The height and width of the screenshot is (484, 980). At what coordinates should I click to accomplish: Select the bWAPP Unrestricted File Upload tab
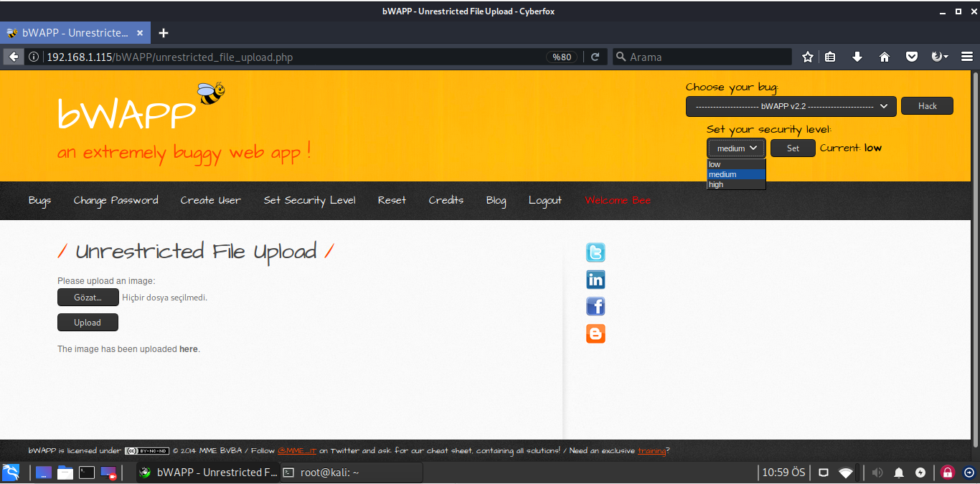click(x=75, y=33)
